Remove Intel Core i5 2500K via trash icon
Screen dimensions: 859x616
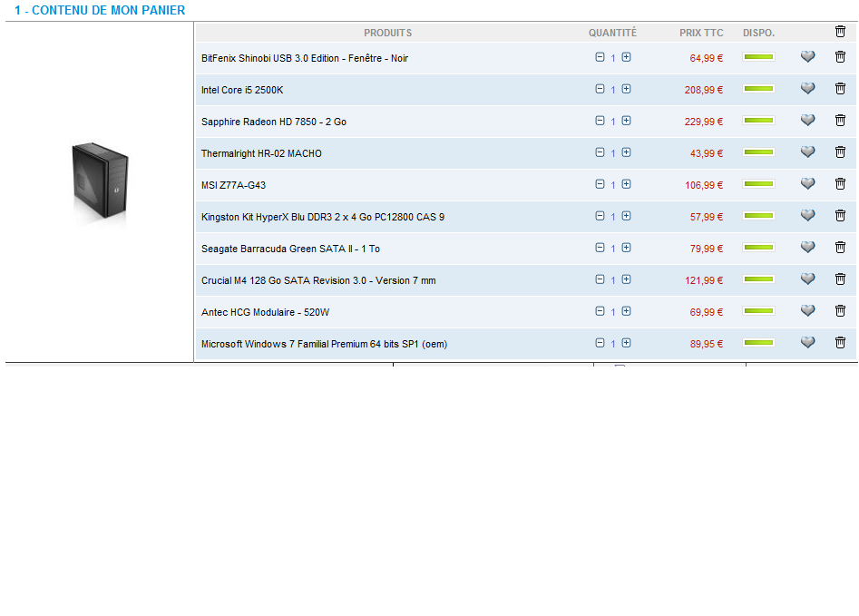coord(840,89)
